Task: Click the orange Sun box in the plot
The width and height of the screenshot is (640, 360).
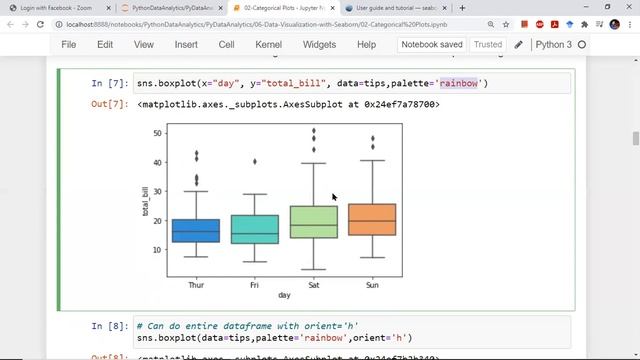Action: [372, 219]
